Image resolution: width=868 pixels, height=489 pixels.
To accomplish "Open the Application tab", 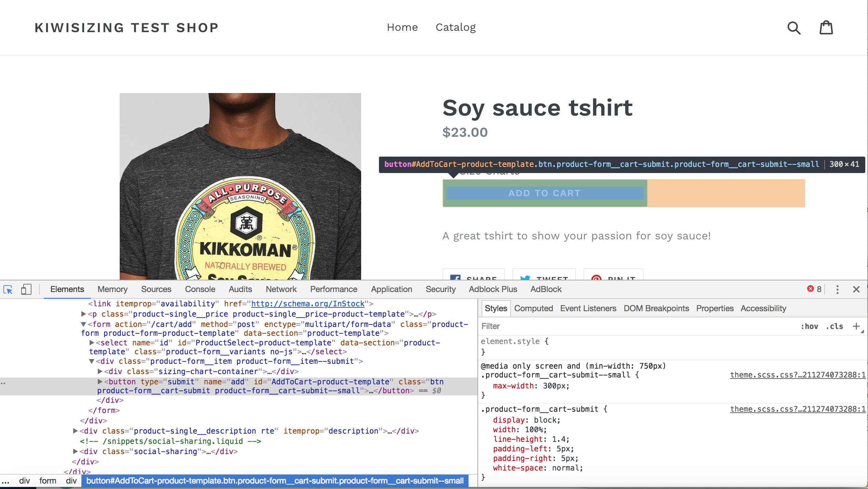I will pos(392,289).
